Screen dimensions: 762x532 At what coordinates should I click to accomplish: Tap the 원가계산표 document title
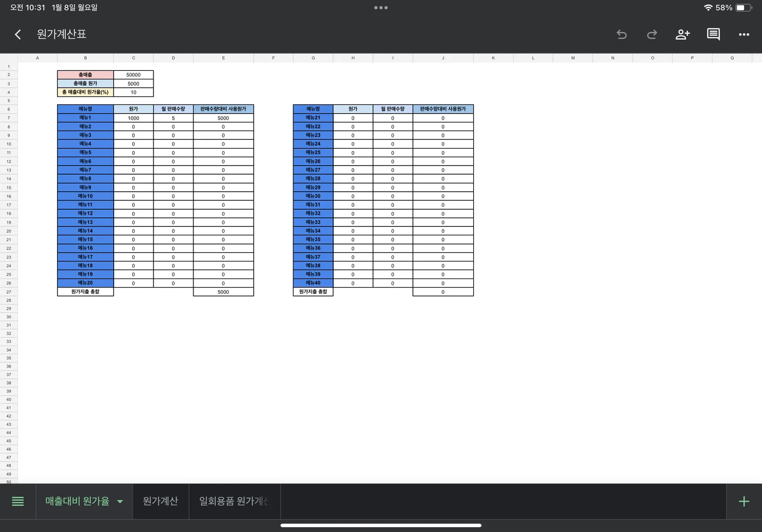[x=61, y=34]
